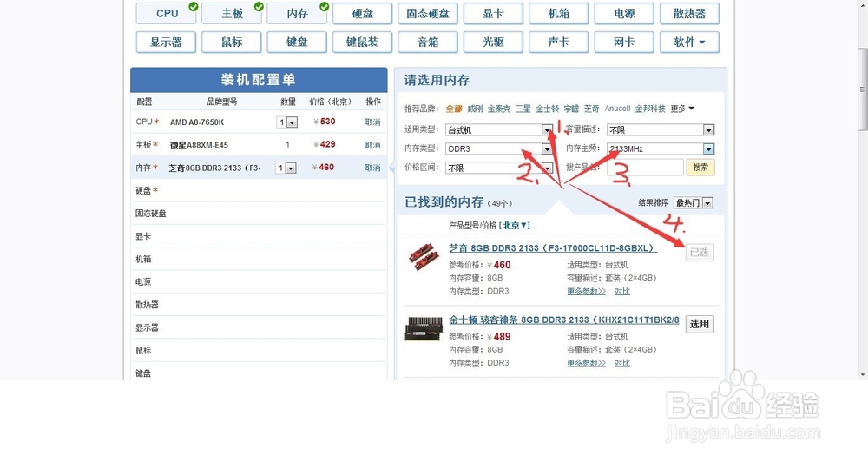
Task: Select the 内存 category tab
Action: point(297,14)
